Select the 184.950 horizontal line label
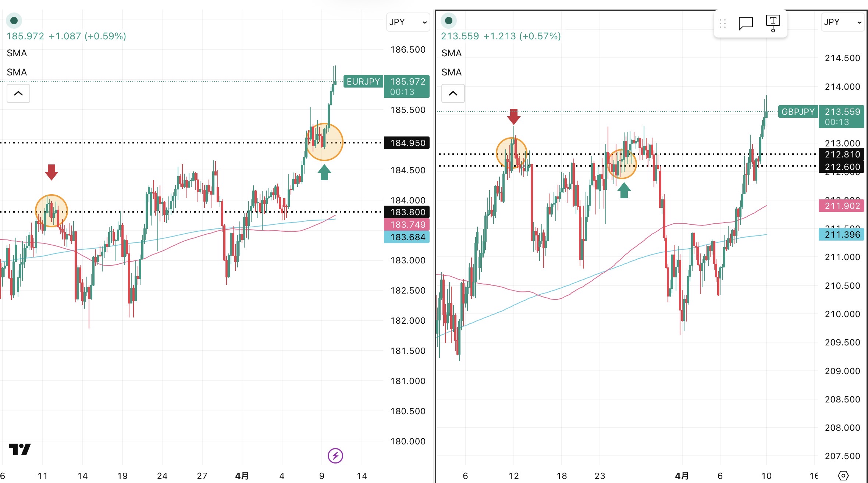This screenshot has height=483, width=868. 408,143
